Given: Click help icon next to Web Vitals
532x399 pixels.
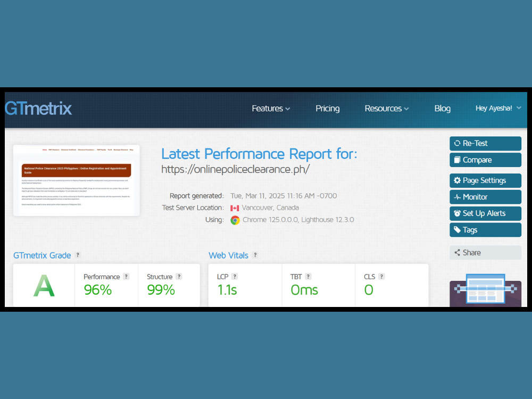Looking at the screenshot, I should pyautogui.click(x=255, y=255).
